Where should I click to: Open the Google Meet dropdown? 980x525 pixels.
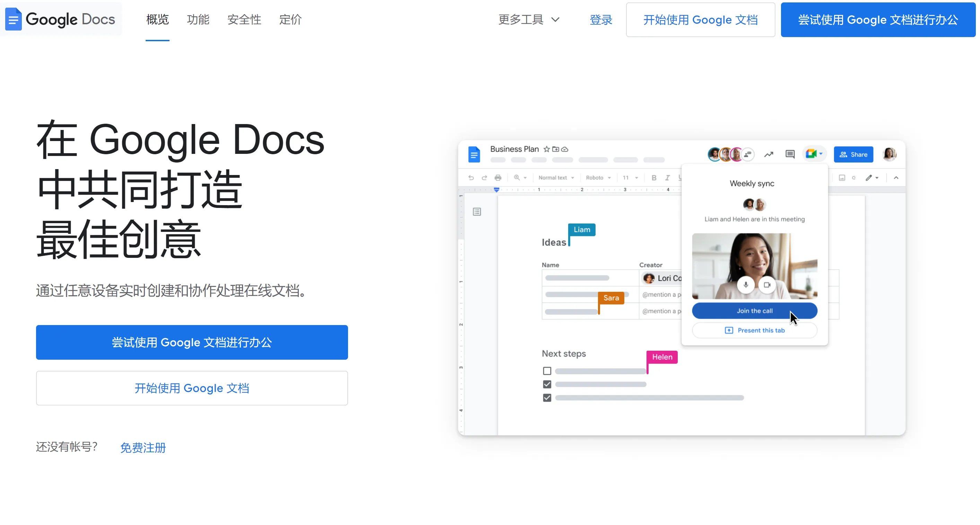coord(814,154)
